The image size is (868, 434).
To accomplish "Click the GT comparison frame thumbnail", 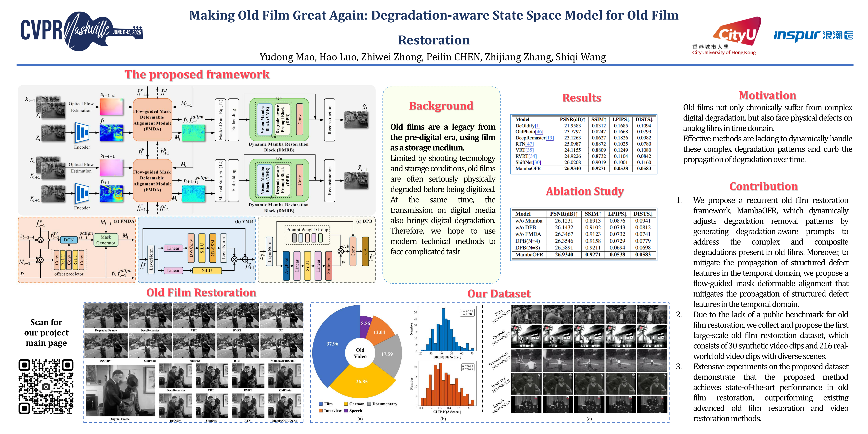I will click(x=281, y=315).
